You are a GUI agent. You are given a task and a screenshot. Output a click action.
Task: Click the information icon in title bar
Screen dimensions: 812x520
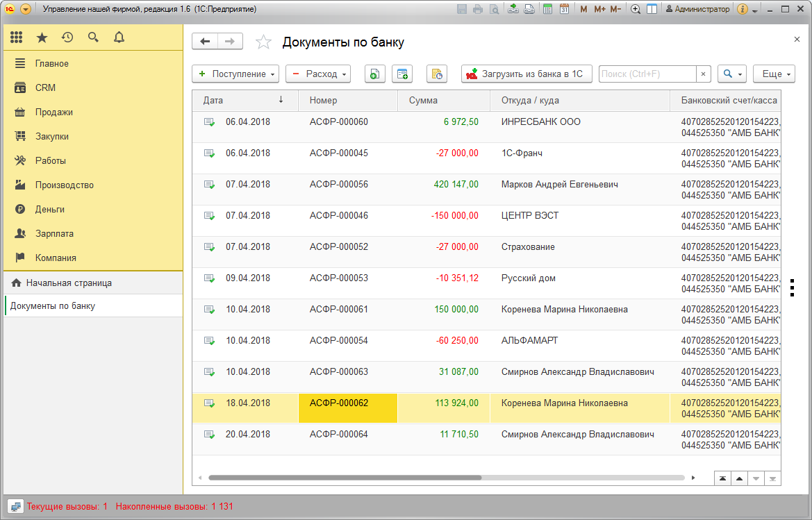pos(742,9)
